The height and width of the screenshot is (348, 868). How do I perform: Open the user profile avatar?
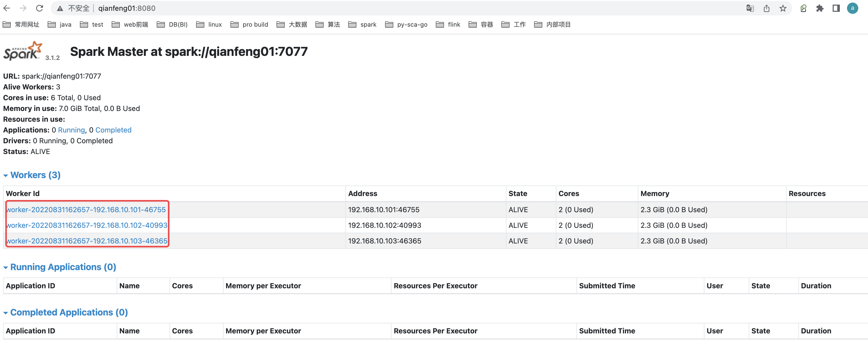(x=852, y=8)
